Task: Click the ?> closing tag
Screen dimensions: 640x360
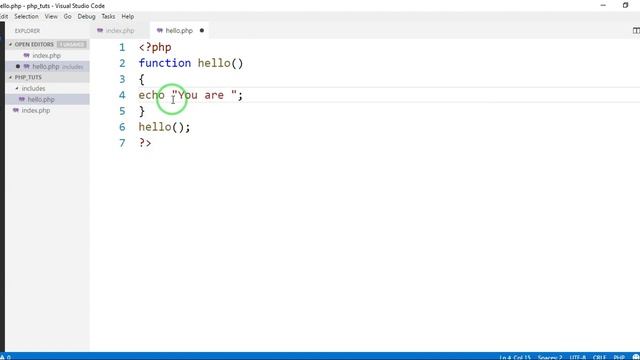Action: click(145, 143)
